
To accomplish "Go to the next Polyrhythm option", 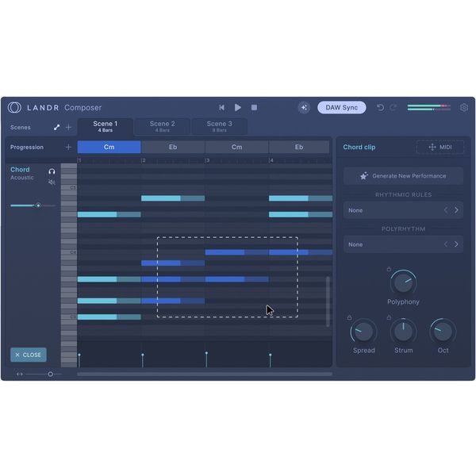I will click(456, 244).
